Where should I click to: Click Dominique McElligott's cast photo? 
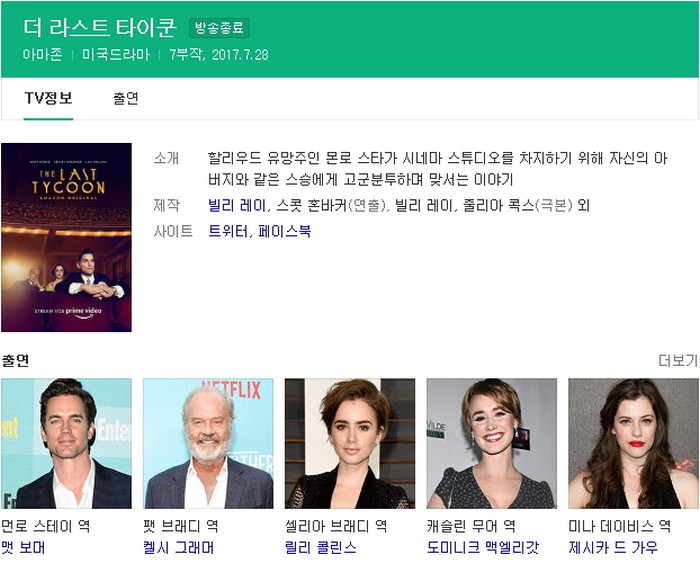492,443
